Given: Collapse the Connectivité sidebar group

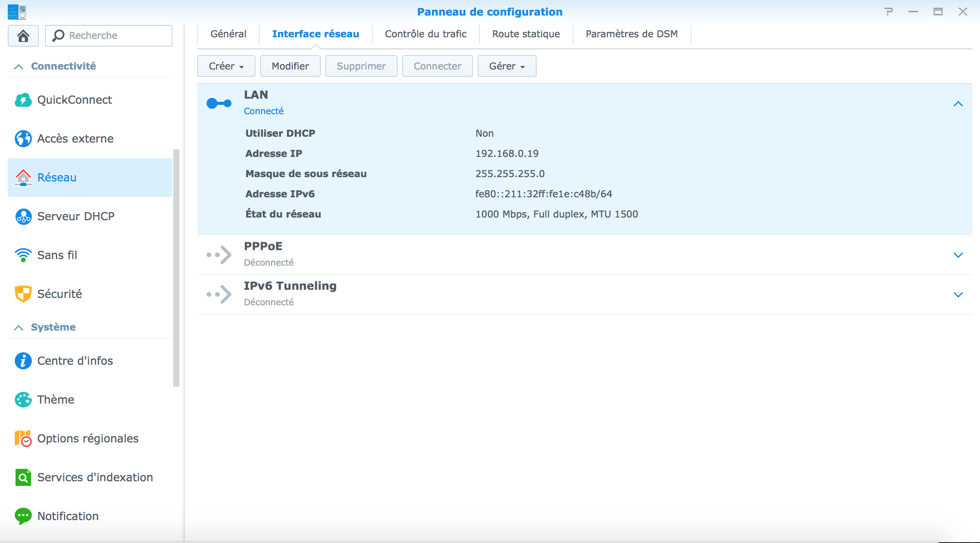Looking at the screenshot, I should 19,66.
